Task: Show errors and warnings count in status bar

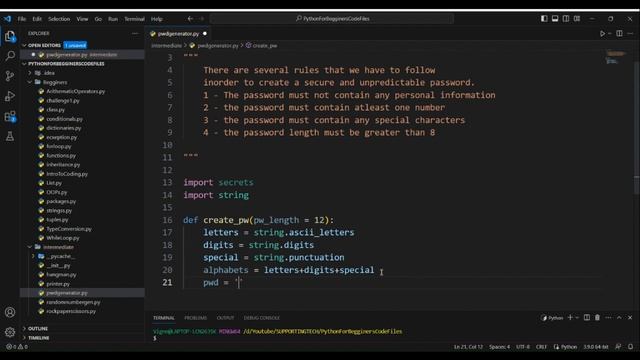Action: [x=17, y=347]
